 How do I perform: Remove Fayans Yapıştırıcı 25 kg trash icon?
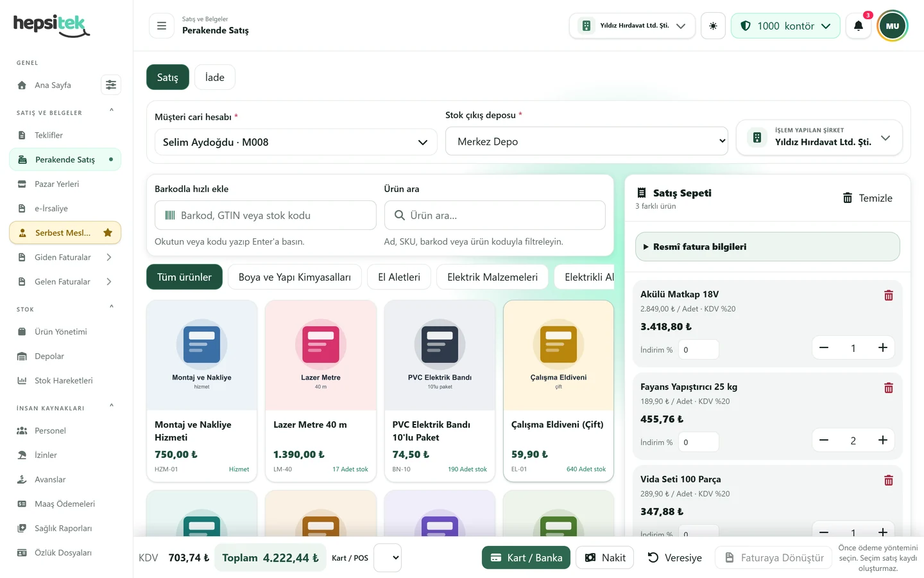pos(889,388)
